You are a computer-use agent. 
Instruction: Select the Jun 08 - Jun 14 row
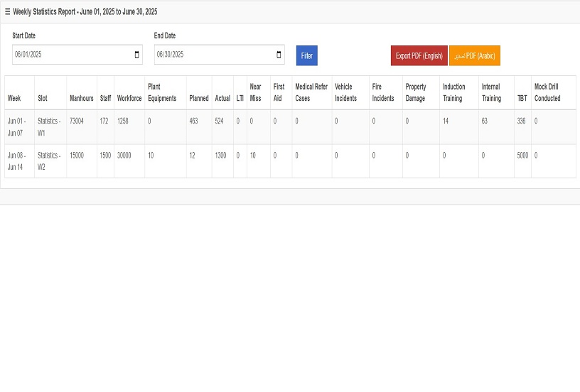pyautogui.click(x=16, y=160)
